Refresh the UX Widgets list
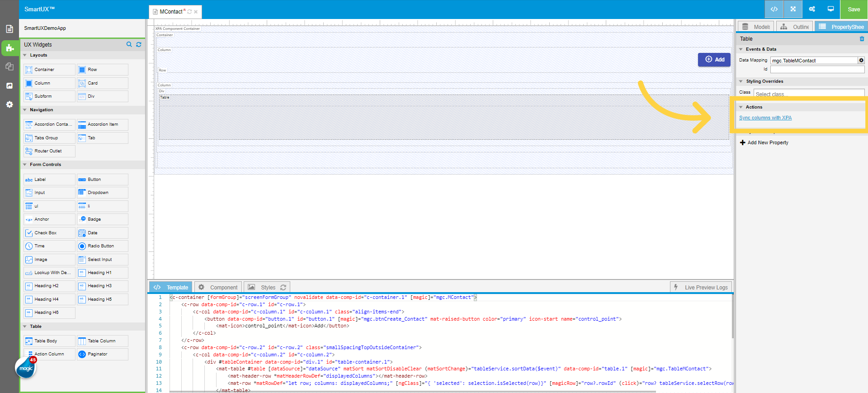The width and height of the screenshot is (868, 393). [139, 44]
